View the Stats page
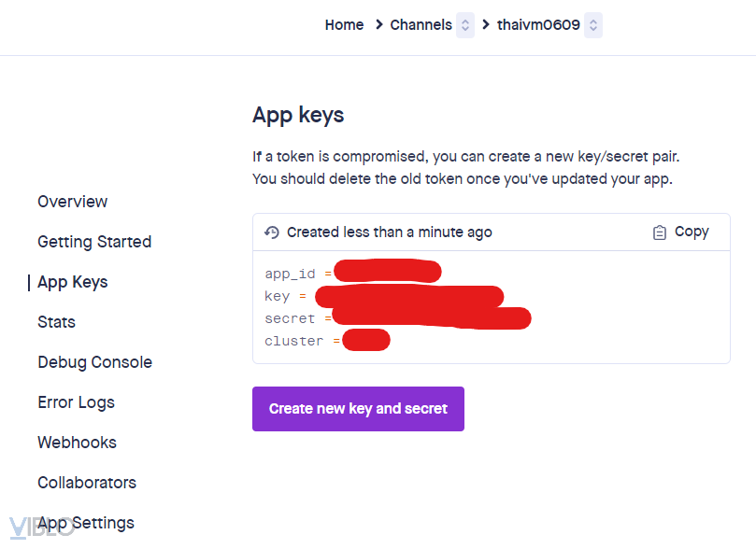The width and height of the screenshot is (756, 549). [x=56, y=322]
